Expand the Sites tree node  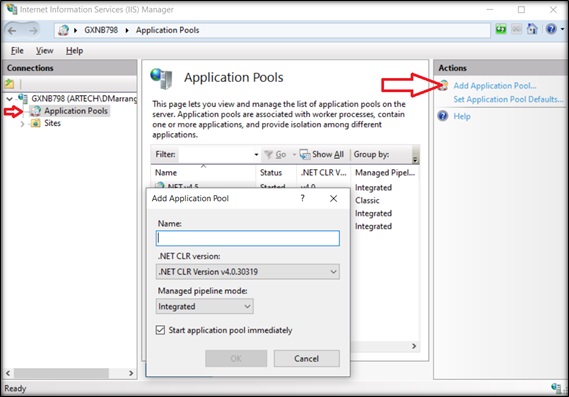22,124
